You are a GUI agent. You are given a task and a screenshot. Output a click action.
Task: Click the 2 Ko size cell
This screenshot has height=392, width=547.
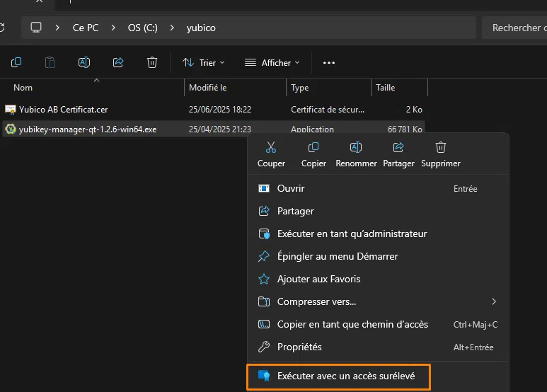414,110
